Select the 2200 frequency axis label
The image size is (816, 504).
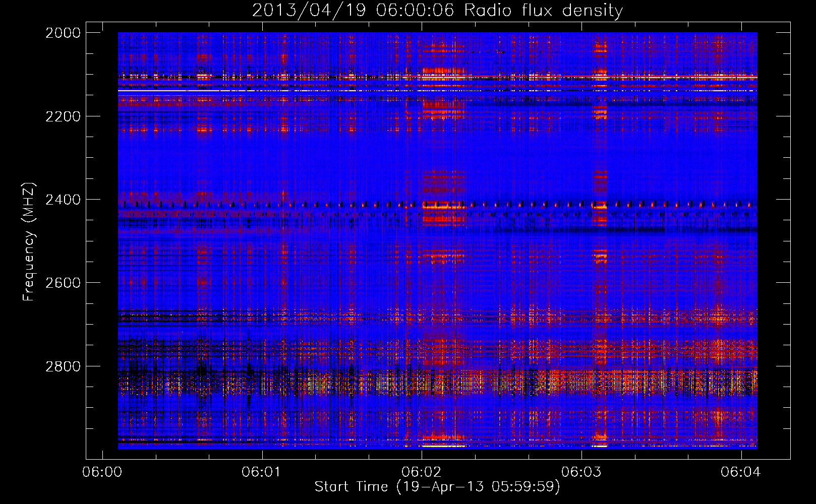[x=63, y=116]
